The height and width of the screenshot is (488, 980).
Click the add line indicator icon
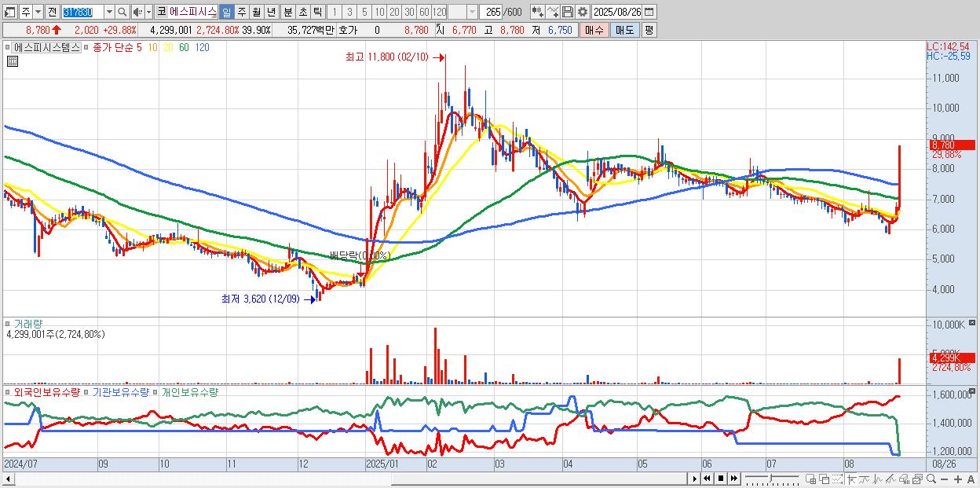[x=553, y=13]
